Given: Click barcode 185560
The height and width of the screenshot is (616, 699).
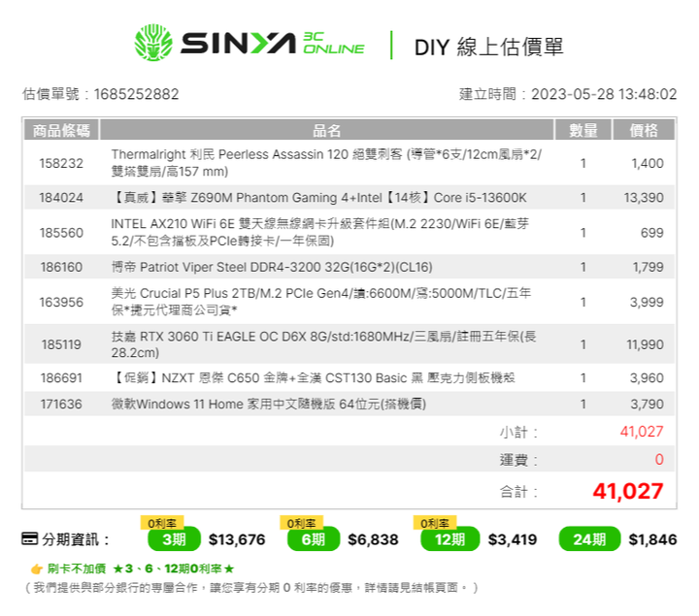Looking at the screenshot, I should pyautogui.click(x=61, y=233).
